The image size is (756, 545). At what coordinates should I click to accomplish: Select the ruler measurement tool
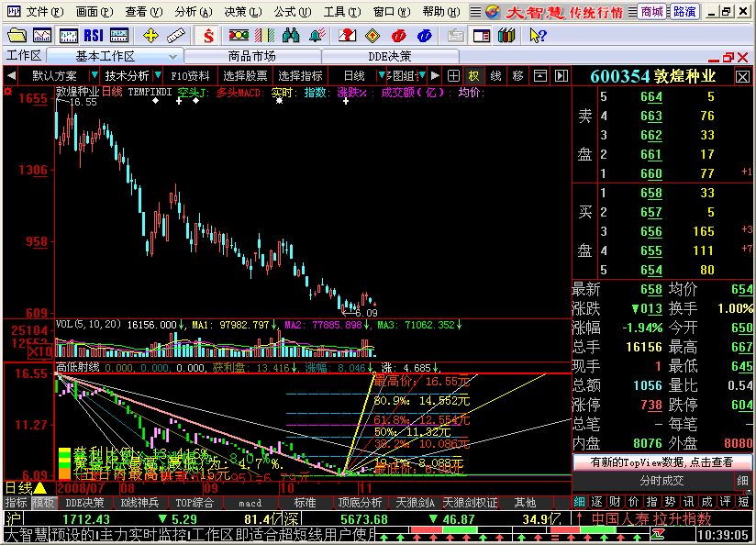[175, 35]
